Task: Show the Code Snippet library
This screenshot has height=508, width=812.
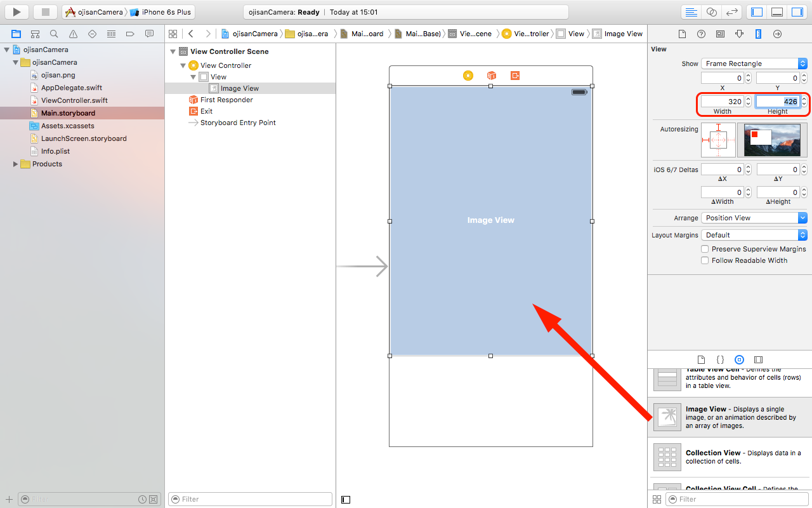Action: coord(720,359)
